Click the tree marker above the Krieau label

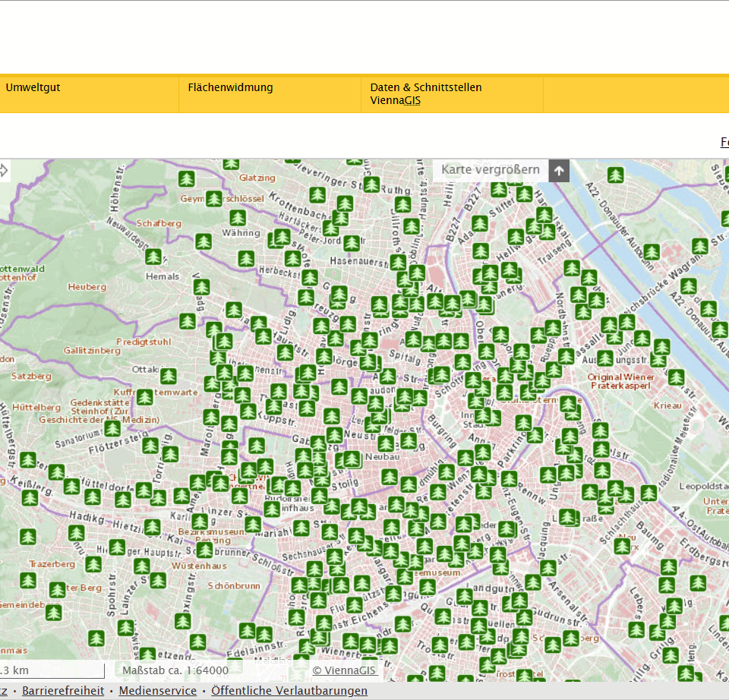pyautogui.click(x=676, y=377)
